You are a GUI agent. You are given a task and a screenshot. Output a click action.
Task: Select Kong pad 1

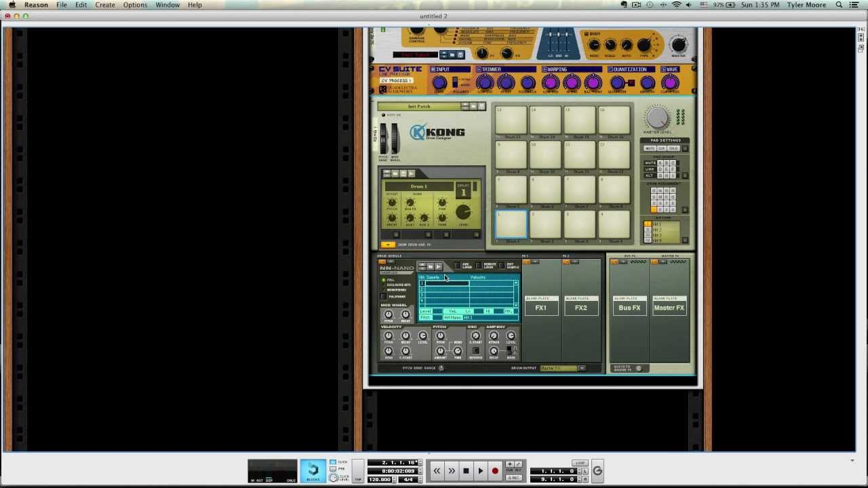point(511,224)
